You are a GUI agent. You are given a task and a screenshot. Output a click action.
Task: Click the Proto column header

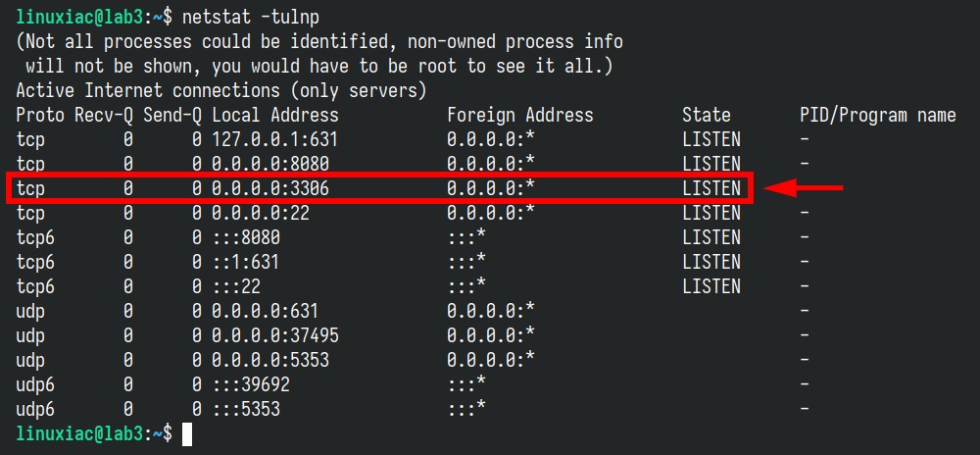[40, 115]
